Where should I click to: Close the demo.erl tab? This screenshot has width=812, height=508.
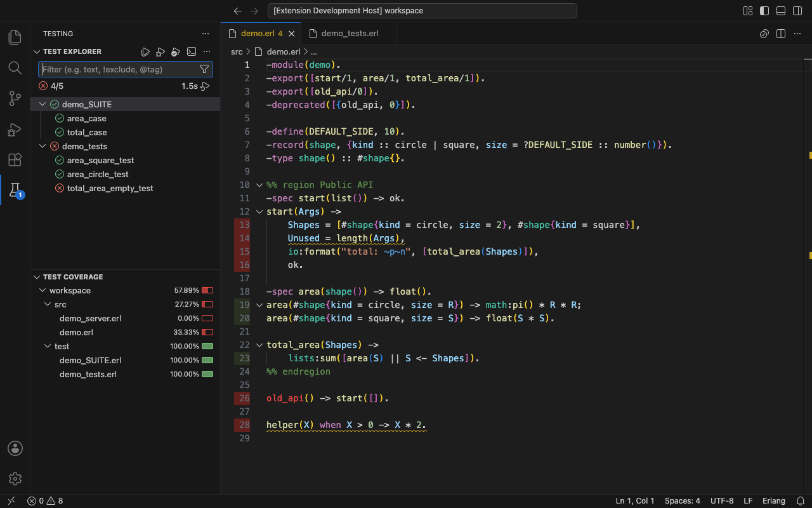point(292,34)
